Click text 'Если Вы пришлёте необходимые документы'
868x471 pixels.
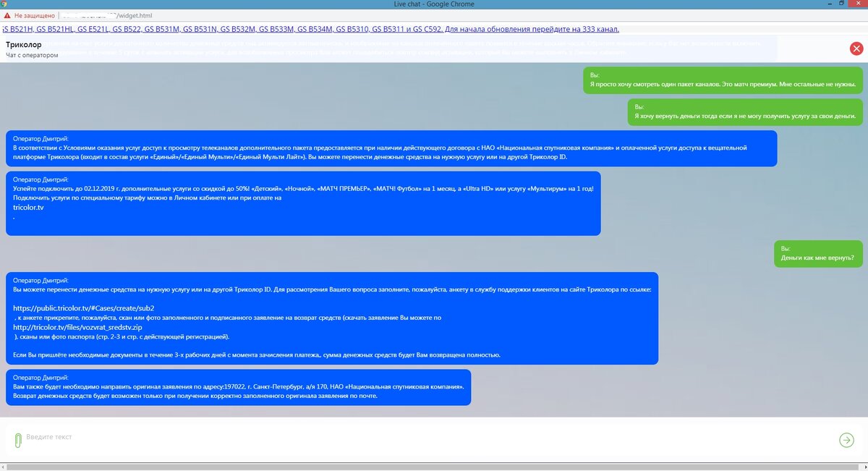tap(256, 355)
